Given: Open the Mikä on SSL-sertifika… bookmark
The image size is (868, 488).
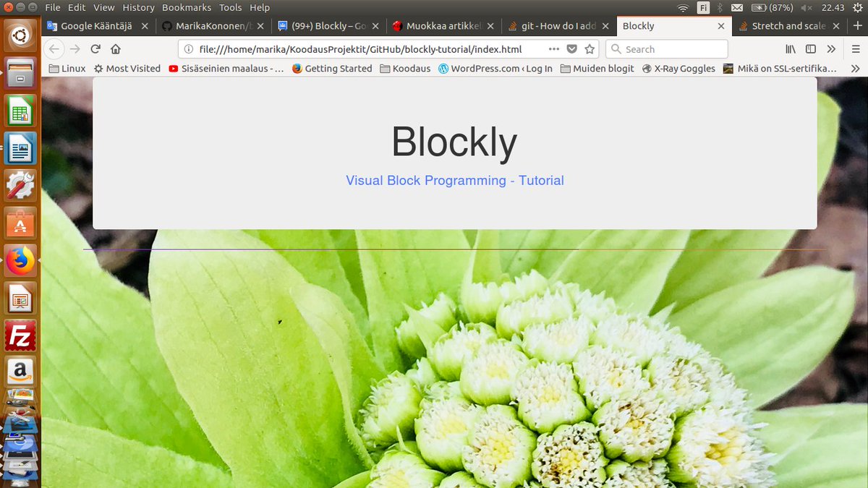Looking at the screenshot, I should tap(780, 69).
